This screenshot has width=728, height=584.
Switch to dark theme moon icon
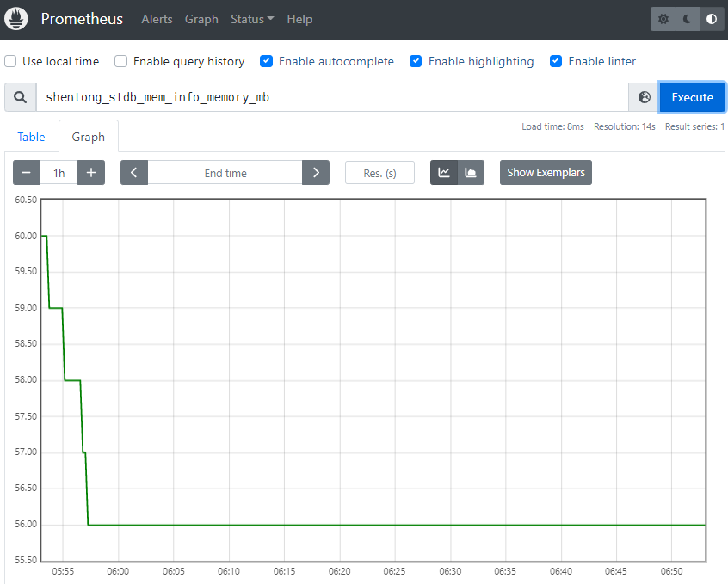coord(687,19)
